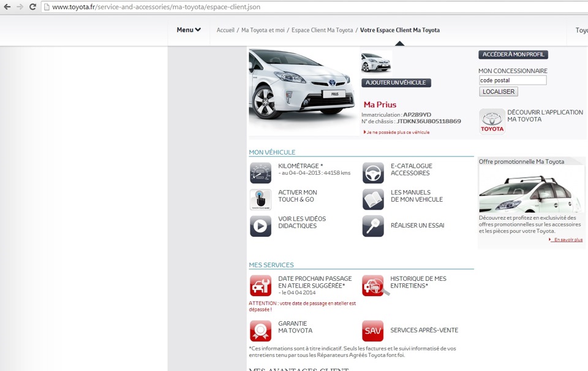Open the red car-and-wrench atelier icon

(x=261, y=286)
